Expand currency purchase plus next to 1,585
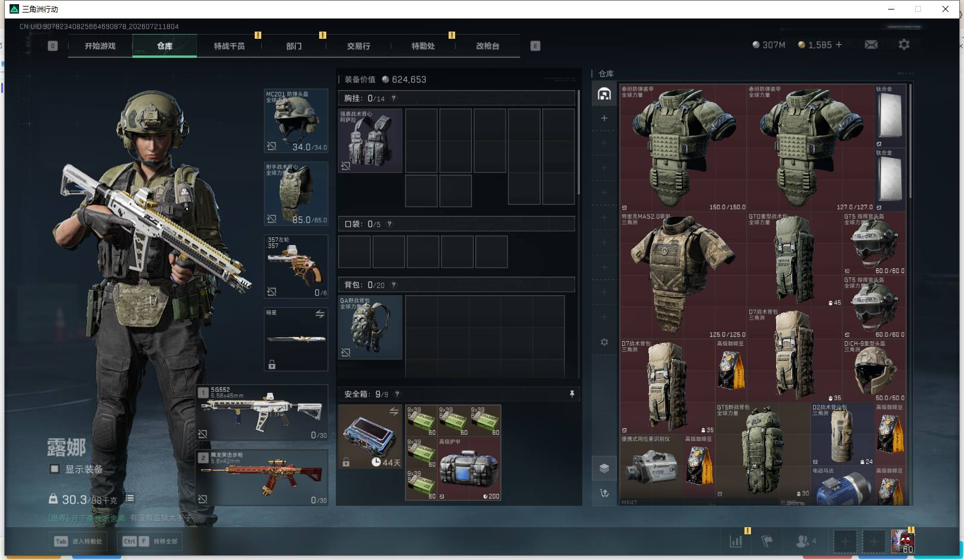 pyautogui.click(x=839, y=45)
